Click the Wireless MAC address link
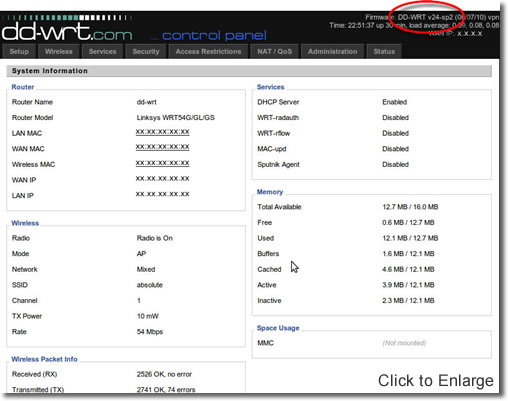Image resolution: width=508 pixels, height=401 pixels. point(162,163)
